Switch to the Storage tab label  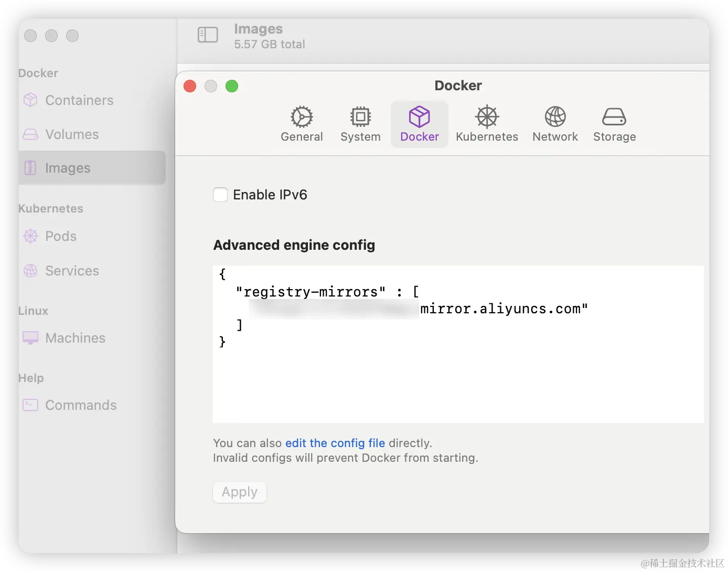click(615, 137)
